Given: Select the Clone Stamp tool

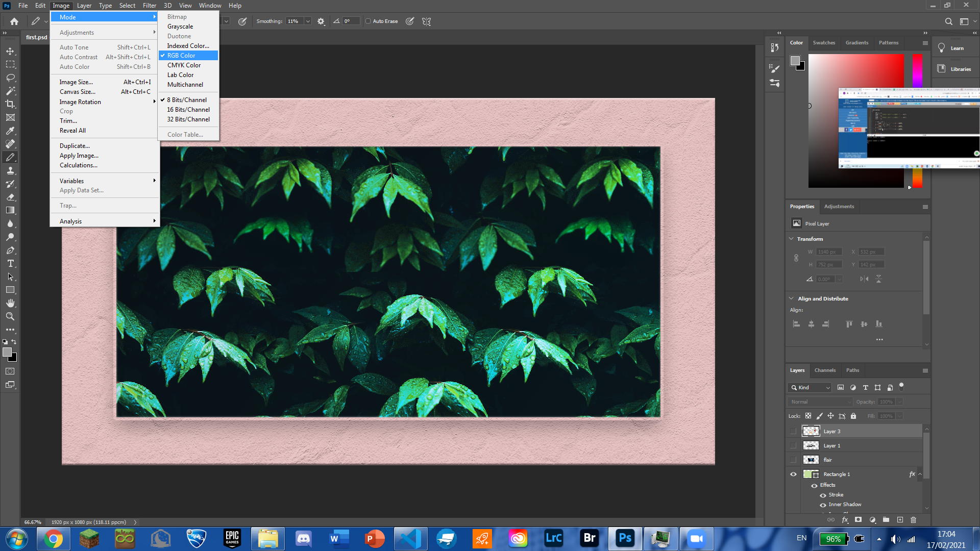Looking at the screenshot, I should pyautogui.click(x=9, y=170).
